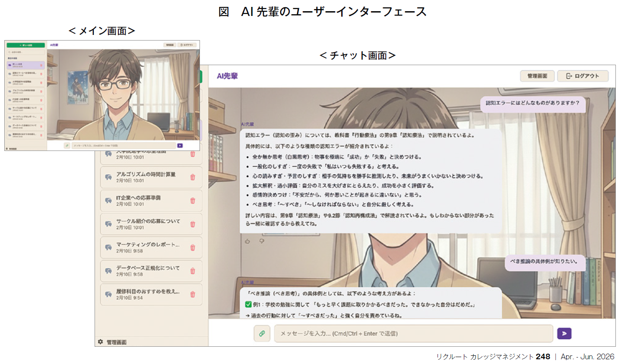Remove '履修科目のおすすめを教え...' with its trash icon
This screenshot has width=621, height=364.
pos(193,295)
